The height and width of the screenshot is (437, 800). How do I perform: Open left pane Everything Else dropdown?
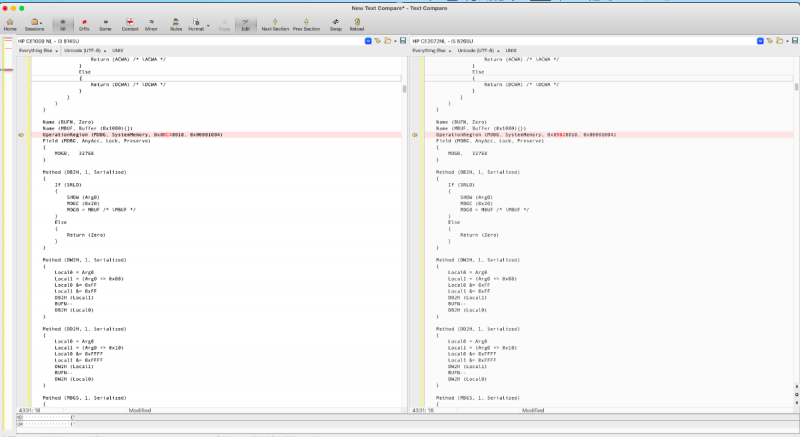pyautogui.click(x=36, y=49)
